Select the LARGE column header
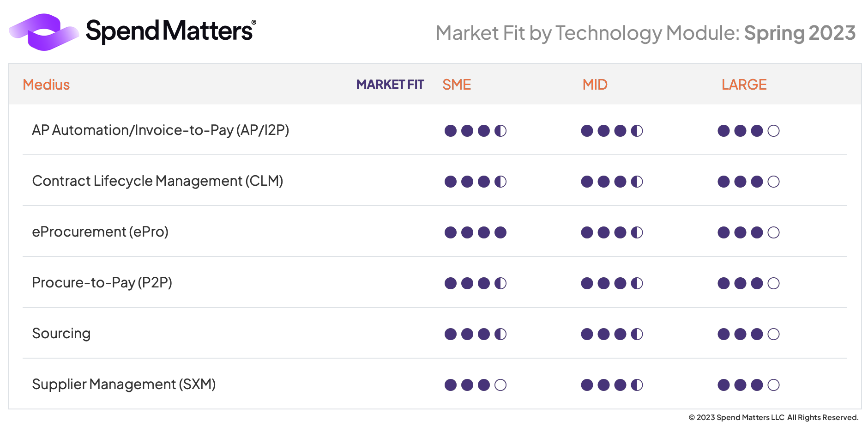 744,85
